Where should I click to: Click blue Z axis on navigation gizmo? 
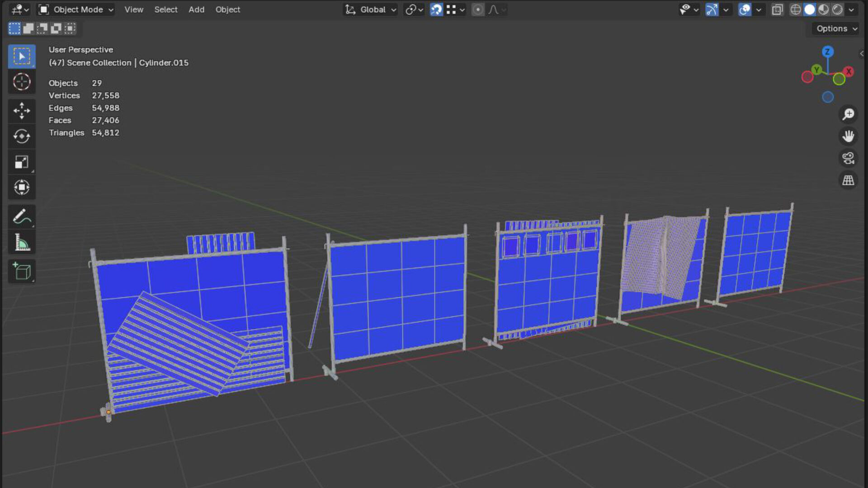click(x=827, y=52)
